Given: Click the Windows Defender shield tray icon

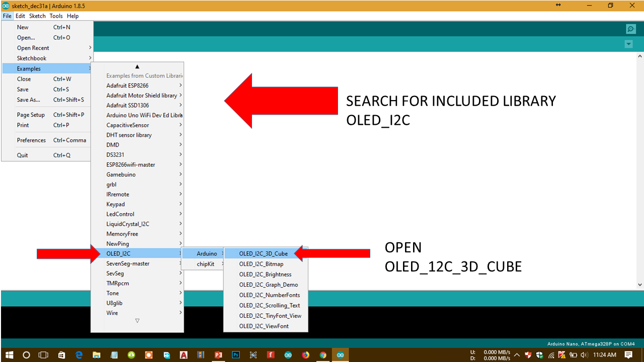Looking at the screenshot, I should coord(538,355).
